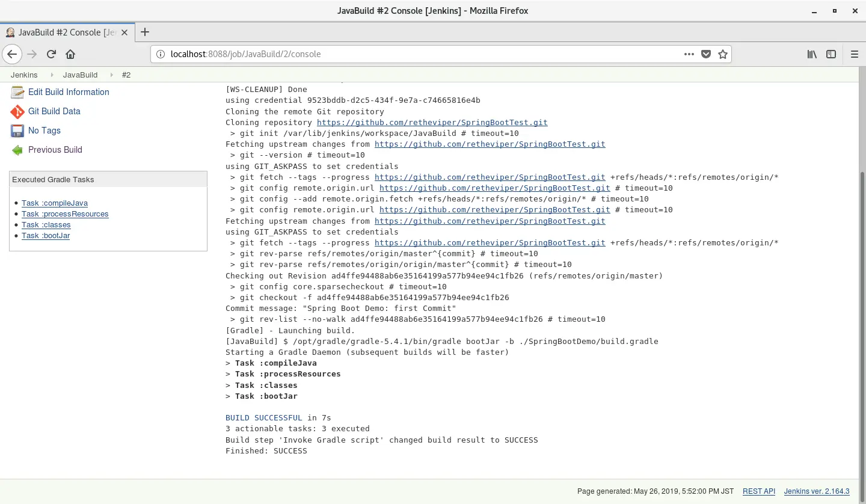Click the browser forward arrow
Viewport: 866px width, 504px height.
(x=32, y=54)
